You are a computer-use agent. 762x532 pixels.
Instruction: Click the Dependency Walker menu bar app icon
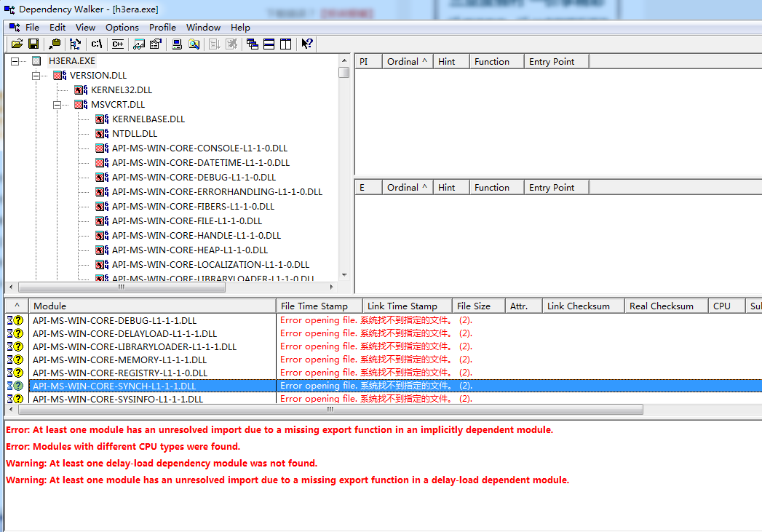[x=15, y=27]
